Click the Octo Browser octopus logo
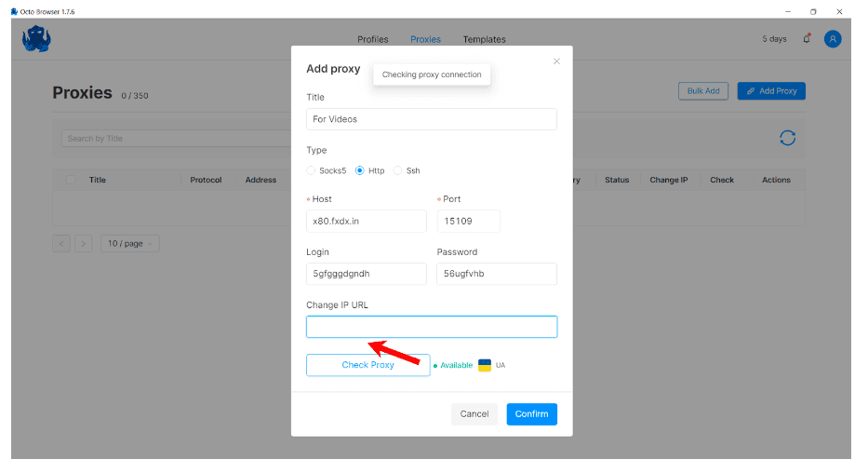The image size is (868, 473). click(36, 39)
